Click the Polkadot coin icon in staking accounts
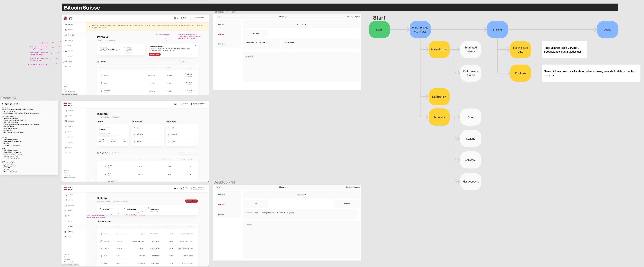 pyautogui.click(x=101, y=241)
